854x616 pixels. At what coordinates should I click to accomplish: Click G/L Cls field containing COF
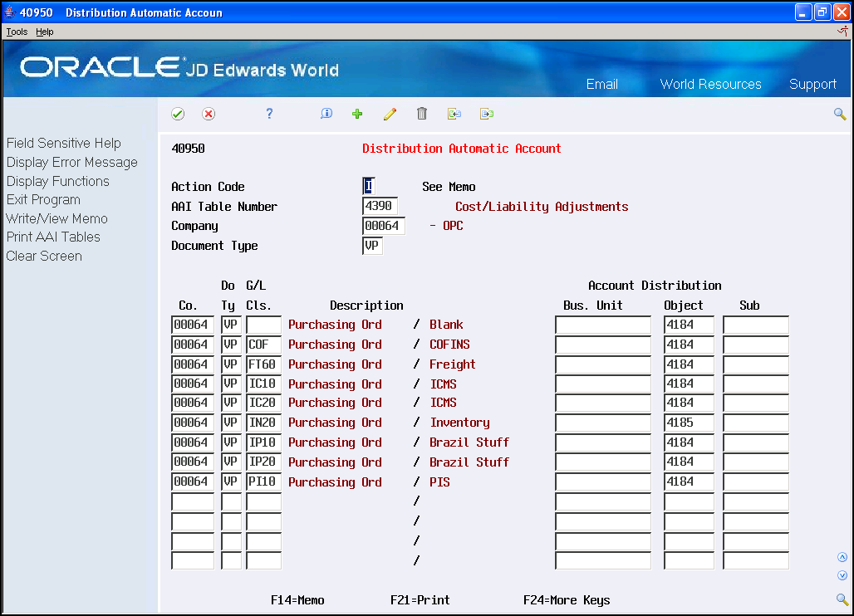pos(263,345)
